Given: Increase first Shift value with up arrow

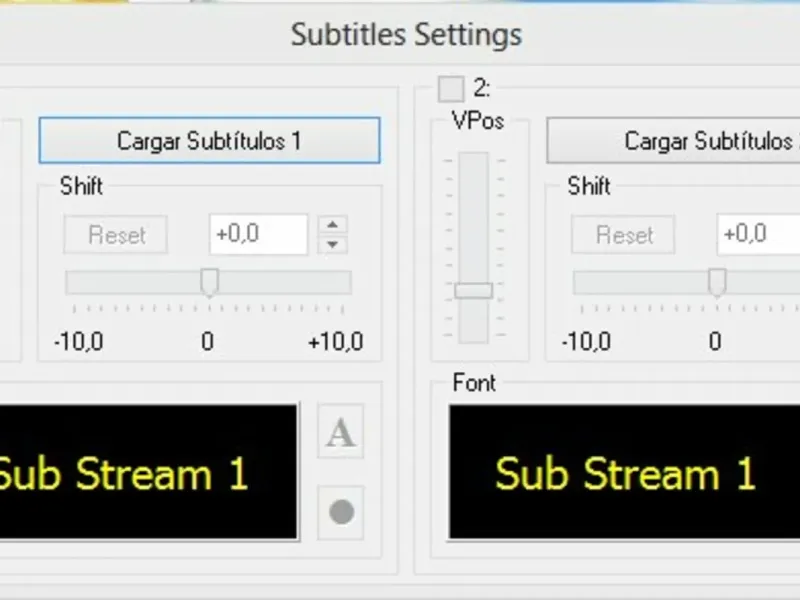Looking at the screenshot, I should [333, 225].
